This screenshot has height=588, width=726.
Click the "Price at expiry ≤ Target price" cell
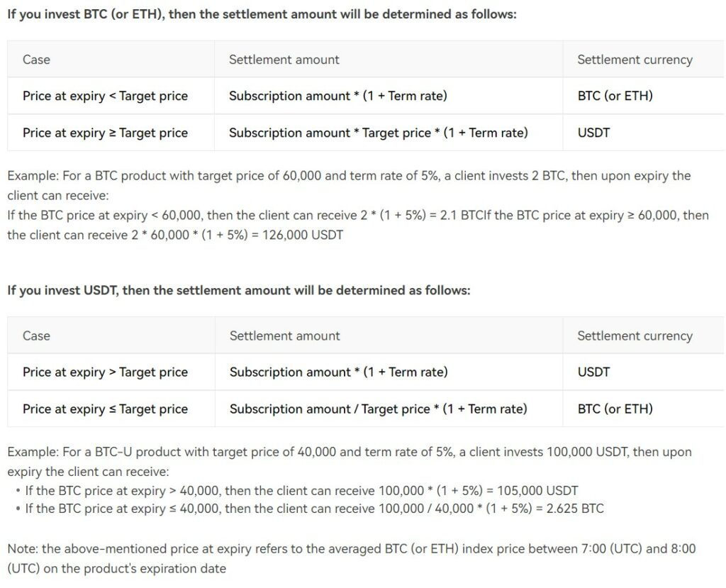(105, 409)
